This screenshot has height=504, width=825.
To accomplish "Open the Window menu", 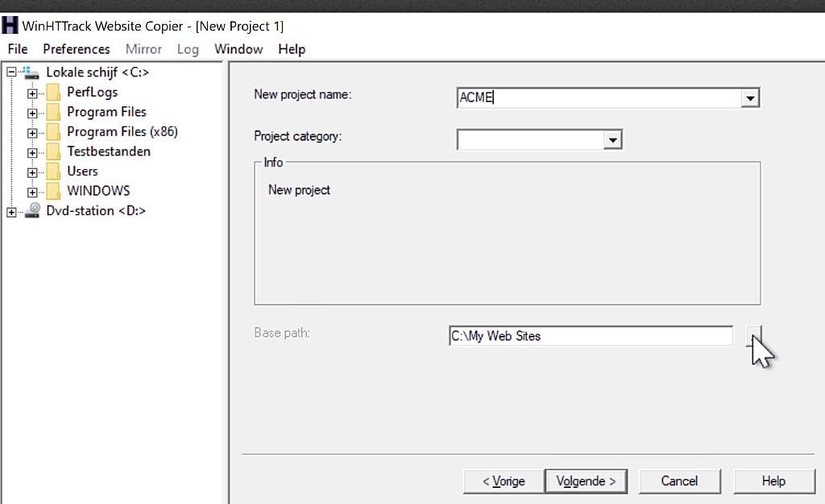I will [x=238, y=49].
